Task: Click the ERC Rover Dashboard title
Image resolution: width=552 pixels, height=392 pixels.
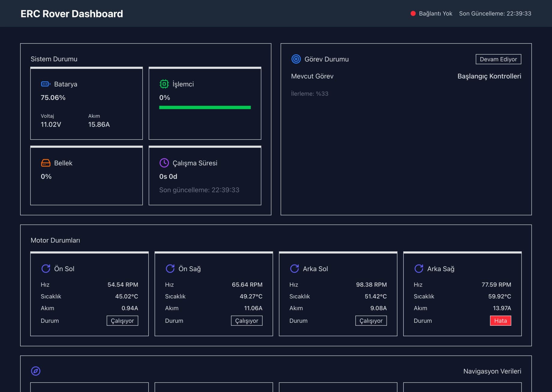Action: click(72, 14)
